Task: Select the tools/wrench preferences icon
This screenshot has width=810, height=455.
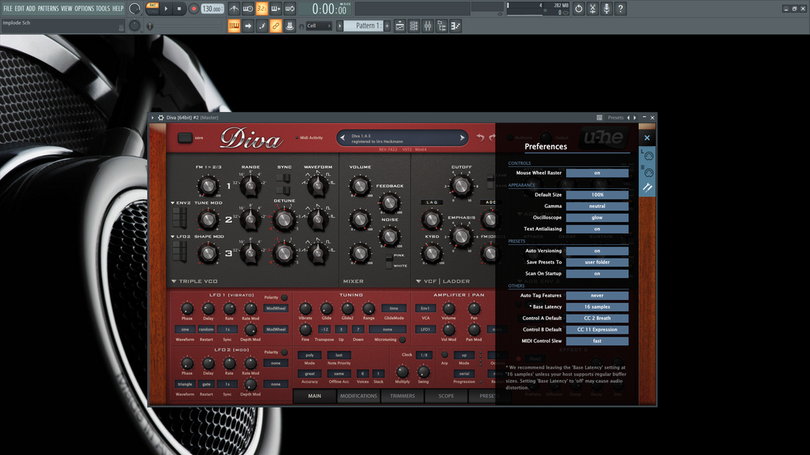Action: pos(648,187)
